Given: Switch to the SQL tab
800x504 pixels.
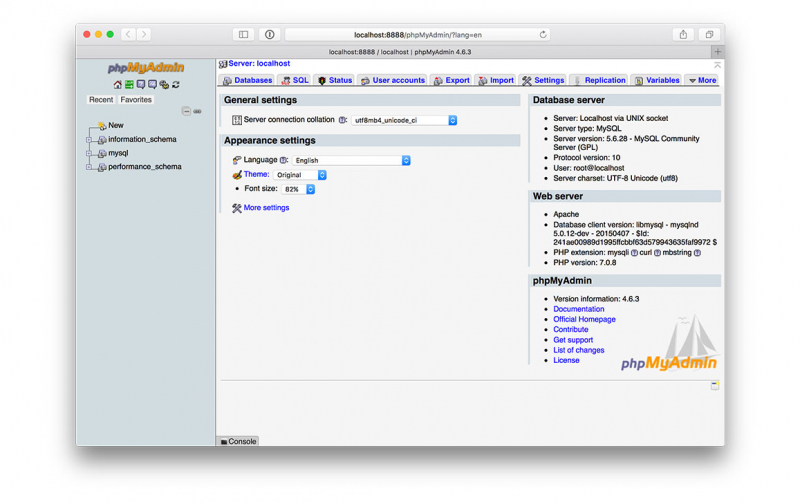Looking at the screenshot, I should click(x=295, y=80).
